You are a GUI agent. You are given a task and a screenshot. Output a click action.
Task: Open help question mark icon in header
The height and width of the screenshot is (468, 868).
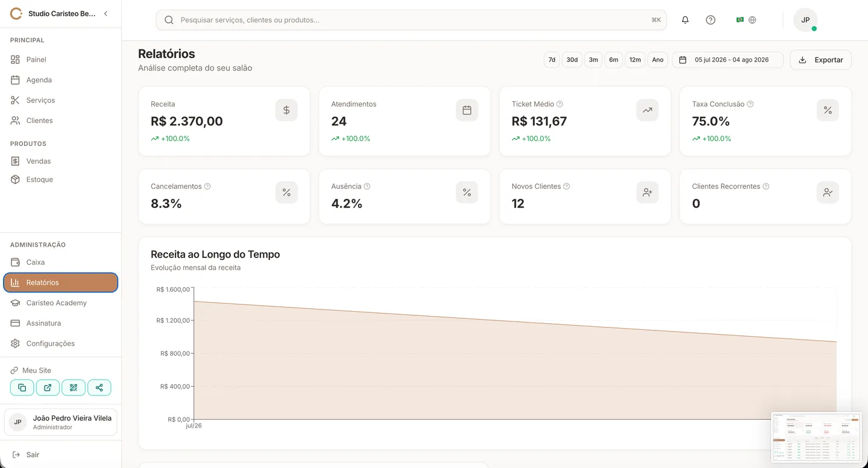[710, 20]
